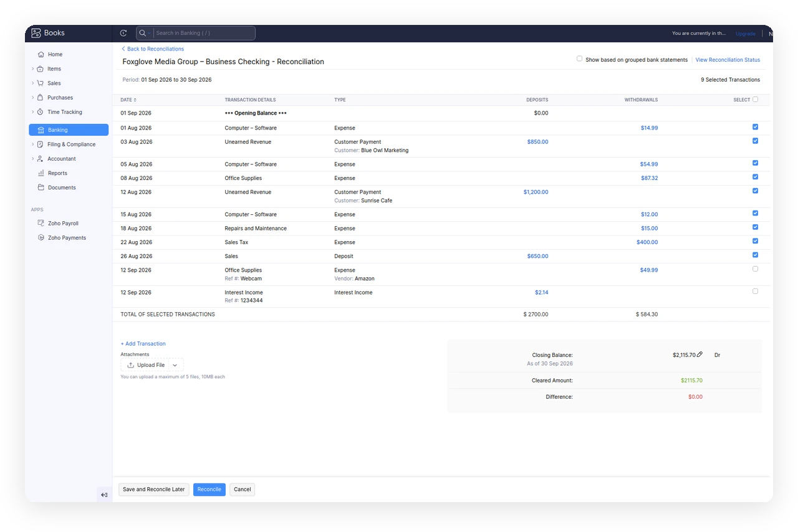
Task: Expand the Items sidebar section chevron
Action: point(32,69)
